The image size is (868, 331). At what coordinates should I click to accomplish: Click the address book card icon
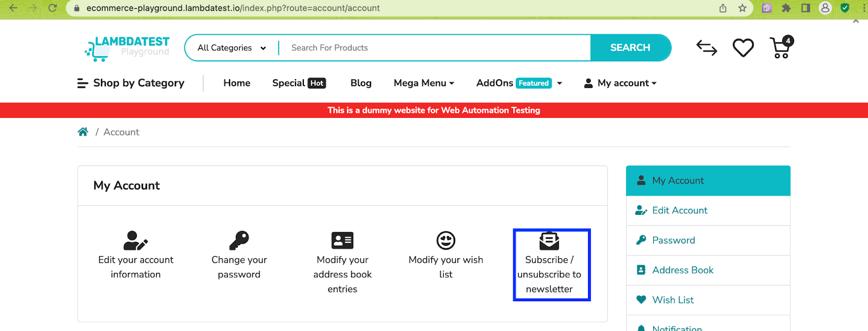pyautogui.click(x=342, y=240)
